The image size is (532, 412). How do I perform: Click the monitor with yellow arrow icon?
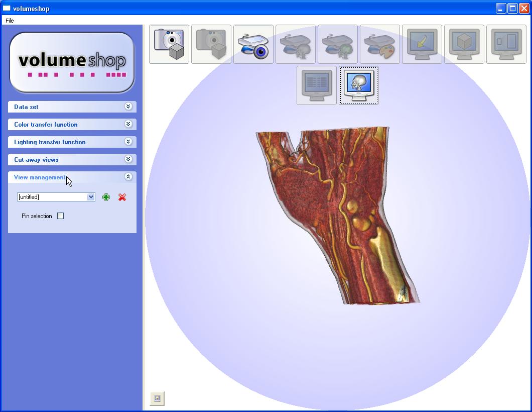click(x=422, y=44)
